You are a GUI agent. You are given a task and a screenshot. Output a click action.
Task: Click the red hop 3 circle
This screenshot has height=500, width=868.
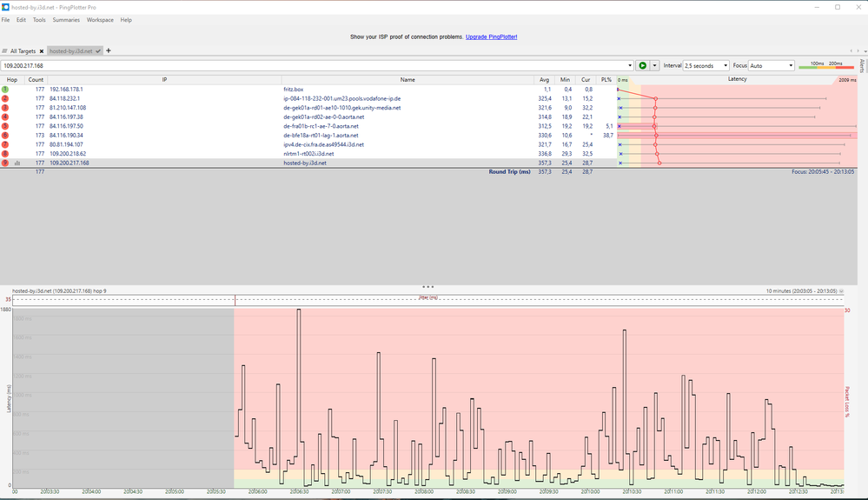click(x=5, y=108)
